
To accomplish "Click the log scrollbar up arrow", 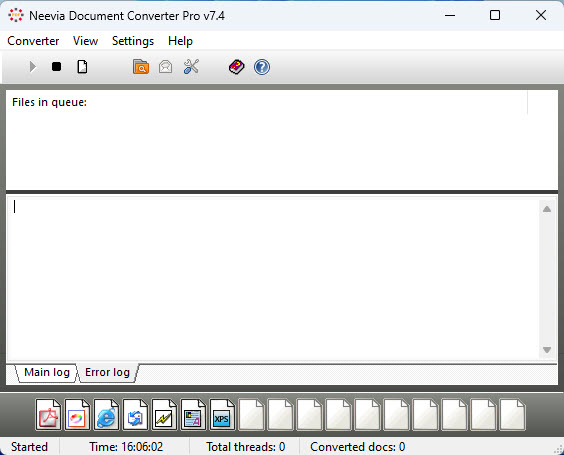I will (547, 209).
